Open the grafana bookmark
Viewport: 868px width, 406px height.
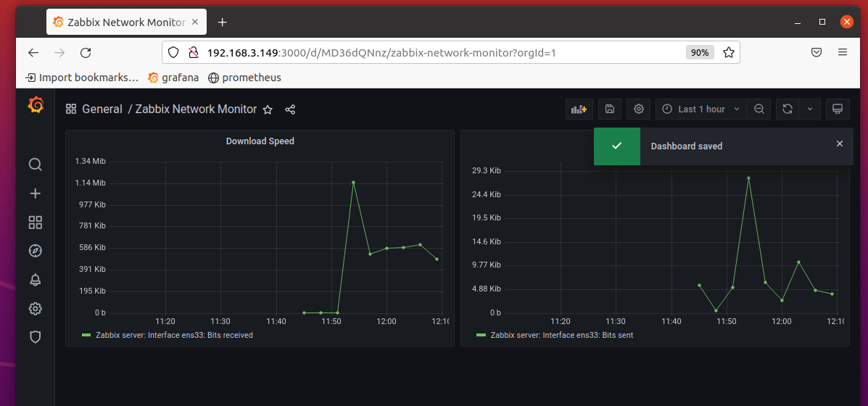(173, 78)
